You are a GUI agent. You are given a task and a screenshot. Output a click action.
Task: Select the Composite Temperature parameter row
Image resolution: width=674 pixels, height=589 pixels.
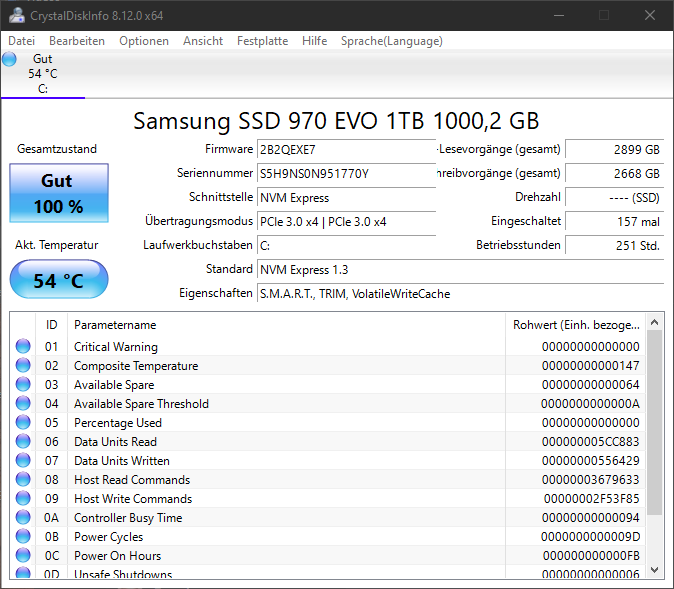(328, 365)
